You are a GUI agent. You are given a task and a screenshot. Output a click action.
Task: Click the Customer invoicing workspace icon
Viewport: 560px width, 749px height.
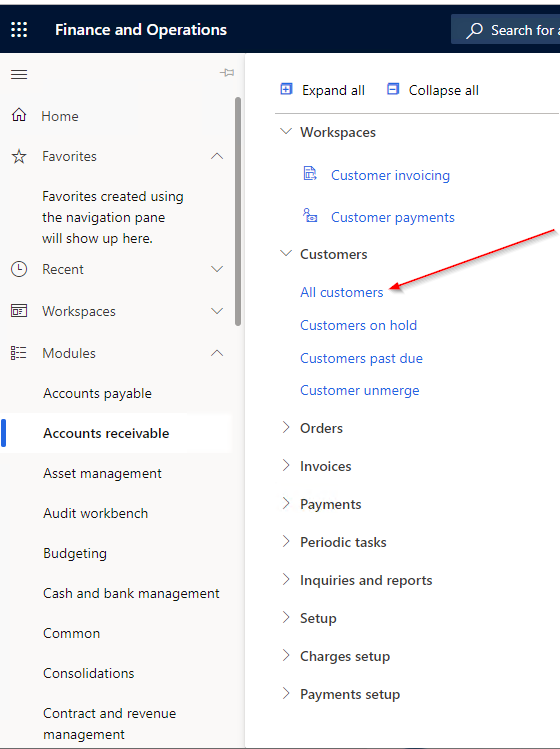click(x=310, y=173)
